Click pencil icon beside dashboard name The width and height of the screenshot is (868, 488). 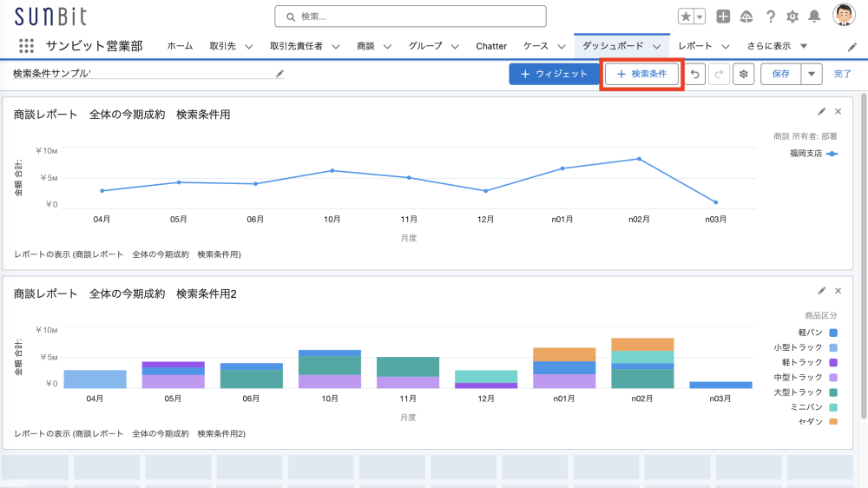click(279, 75)
